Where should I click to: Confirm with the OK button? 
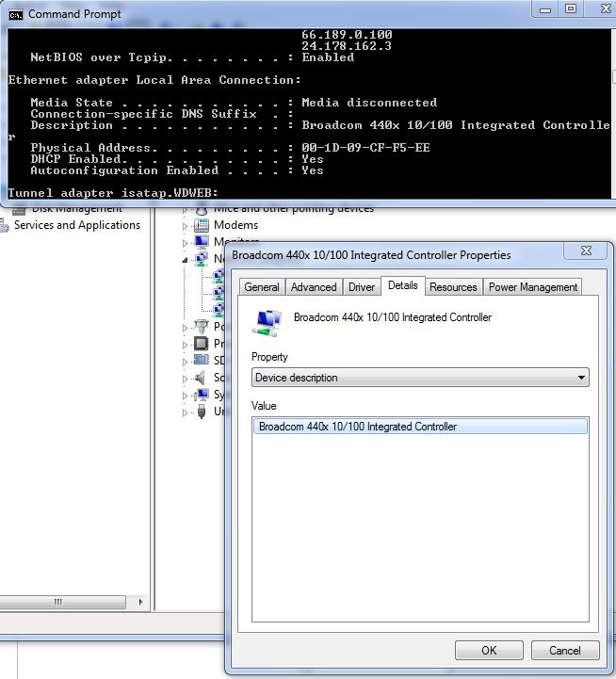(489, 651)
